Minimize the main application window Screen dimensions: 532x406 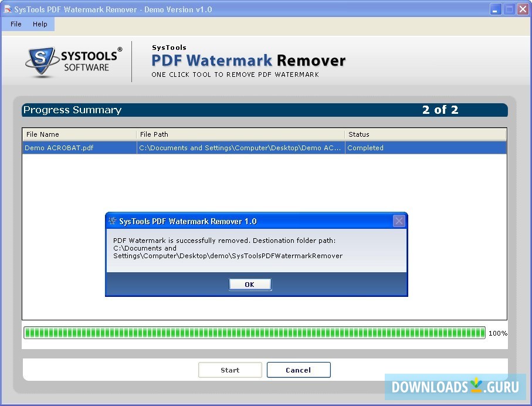(496, 9)
